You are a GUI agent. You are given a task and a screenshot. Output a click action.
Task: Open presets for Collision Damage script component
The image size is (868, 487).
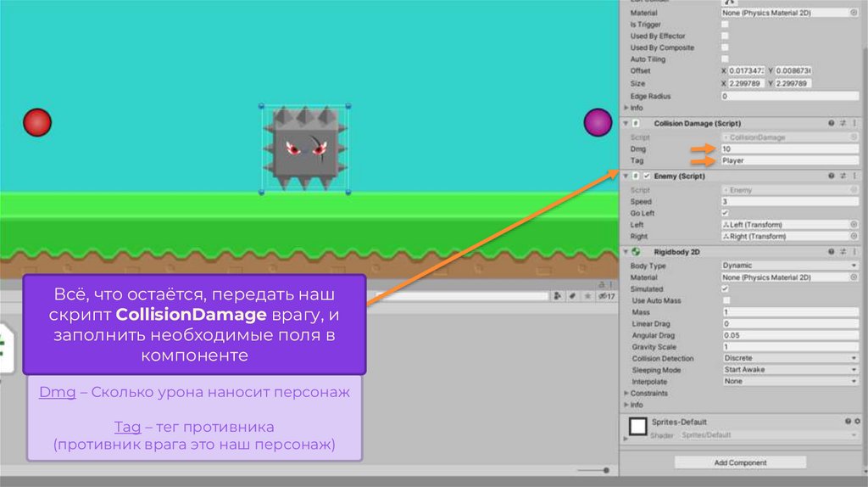coord(843,123)
